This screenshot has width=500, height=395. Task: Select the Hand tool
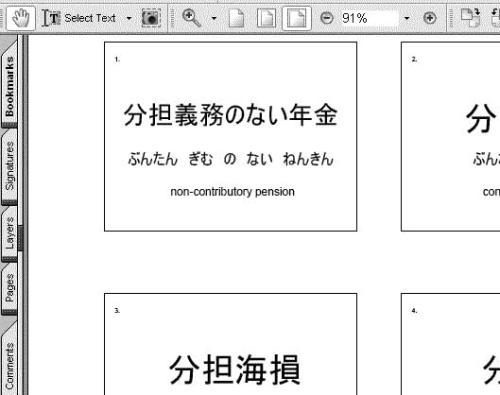(x=21, y=18)
